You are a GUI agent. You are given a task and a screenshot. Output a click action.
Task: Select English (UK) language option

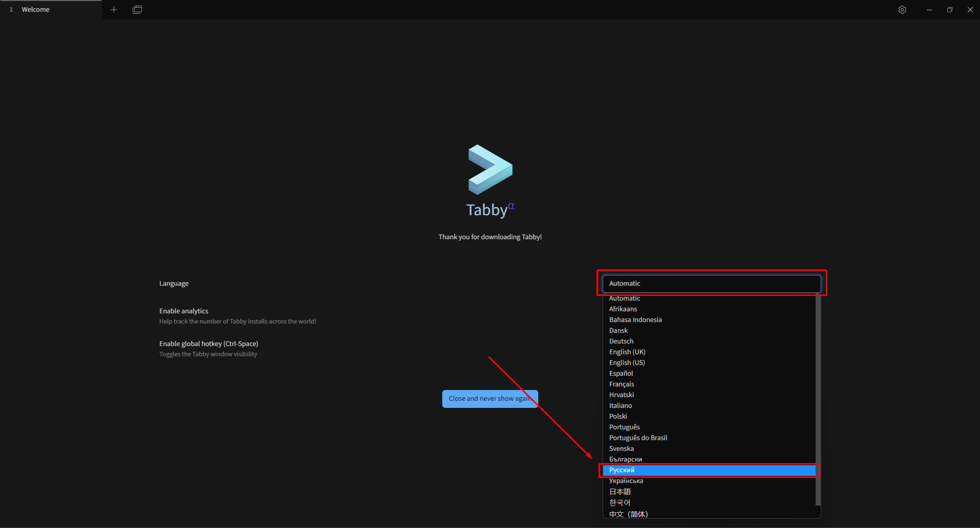click(x=709, y=352)
